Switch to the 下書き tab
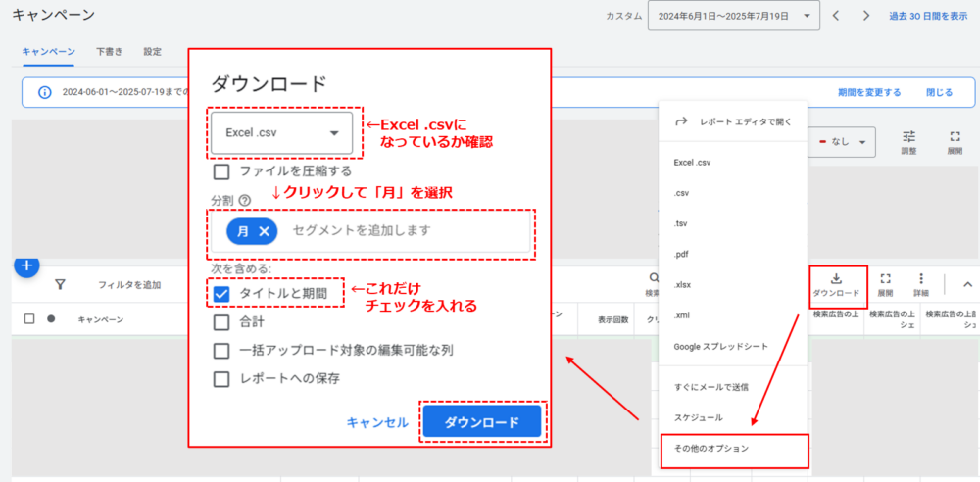This screenshot has height=482, width=980. [109, 51]
